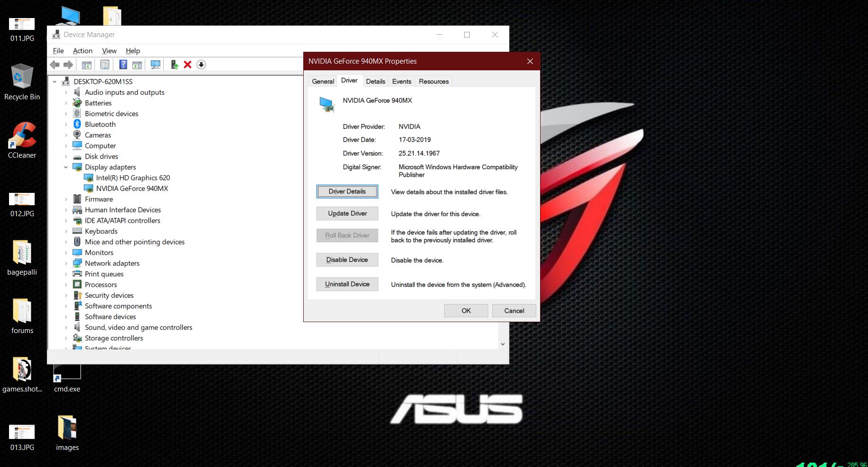This screenshot has width=868, height=467.
Task: Switch to the Events tab
Action: tap(401, 81)
